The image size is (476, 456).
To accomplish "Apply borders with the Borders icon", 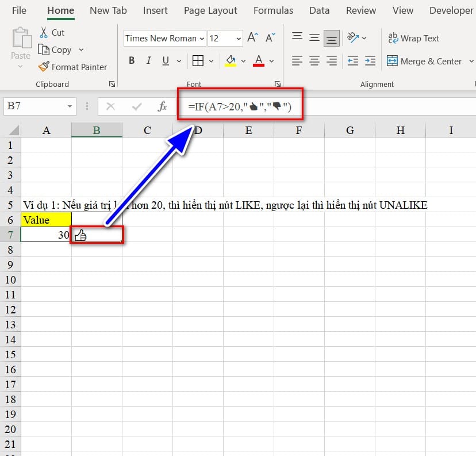I will 198,61.
